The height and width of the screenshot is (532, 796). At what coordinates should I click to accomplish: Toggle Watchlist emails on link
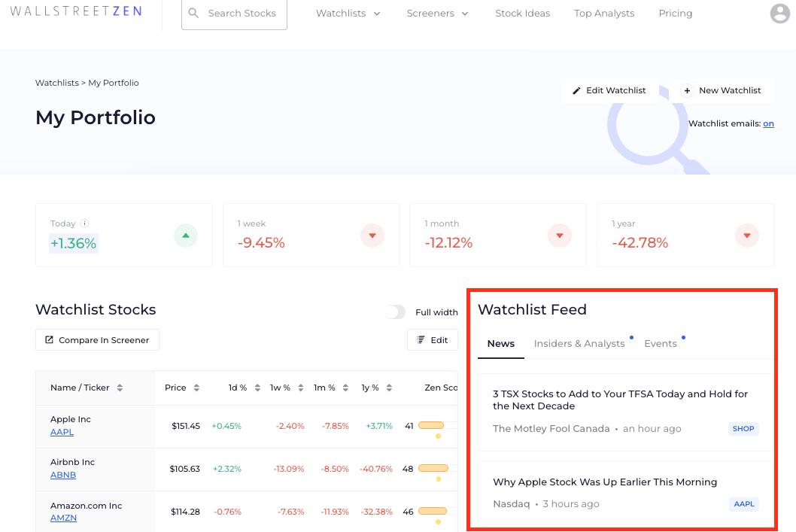(768, 123)
